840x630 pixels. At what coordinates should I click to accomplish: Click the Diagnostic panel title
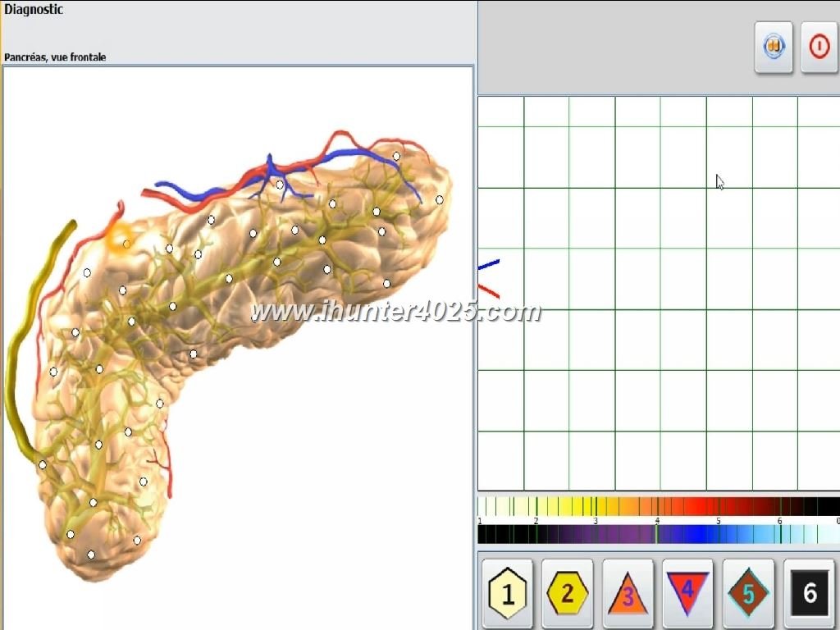coord(34,10)
